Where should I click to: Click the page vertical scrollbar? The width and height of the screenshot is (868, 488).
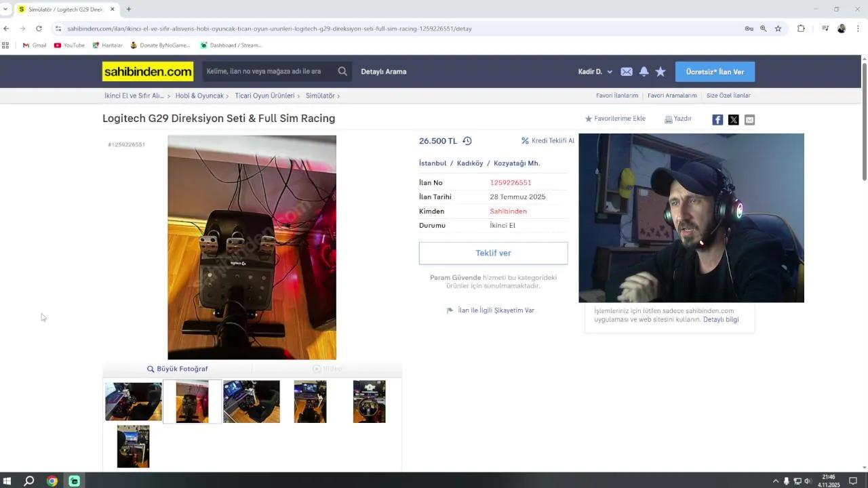click(864, 122)
